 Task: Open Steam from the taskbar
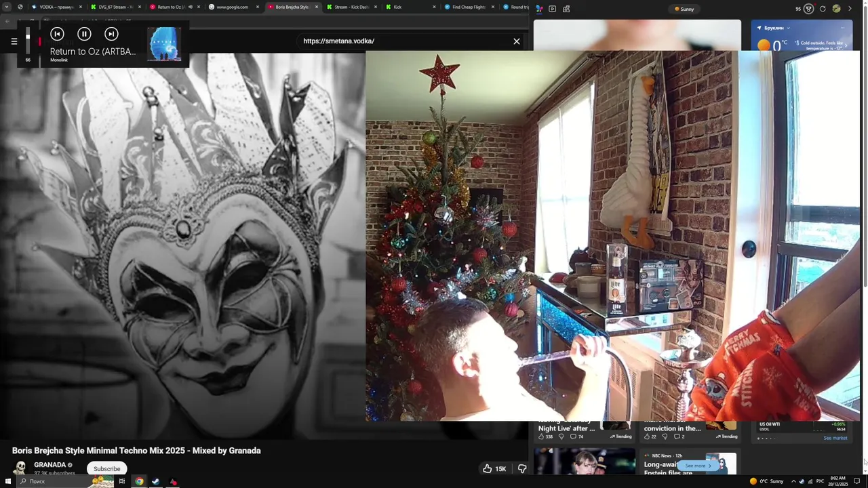tap(156, 481)
